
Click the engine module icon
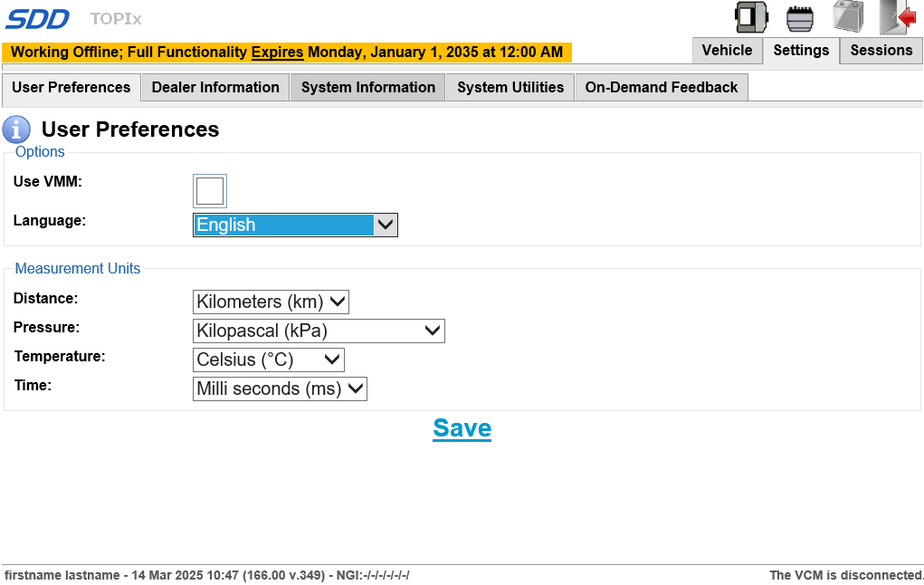pyautogui.click(x=800, y=17)
